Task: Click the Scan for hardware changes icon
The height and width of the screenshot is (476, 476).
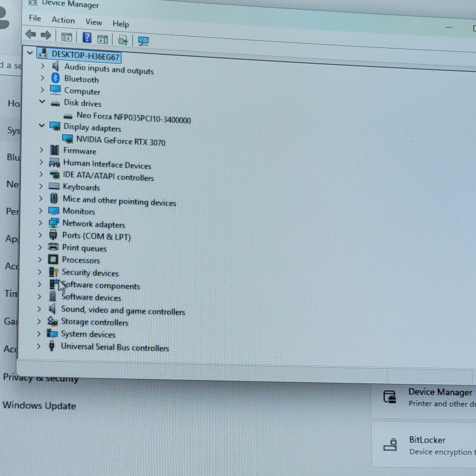Action: 143,41
